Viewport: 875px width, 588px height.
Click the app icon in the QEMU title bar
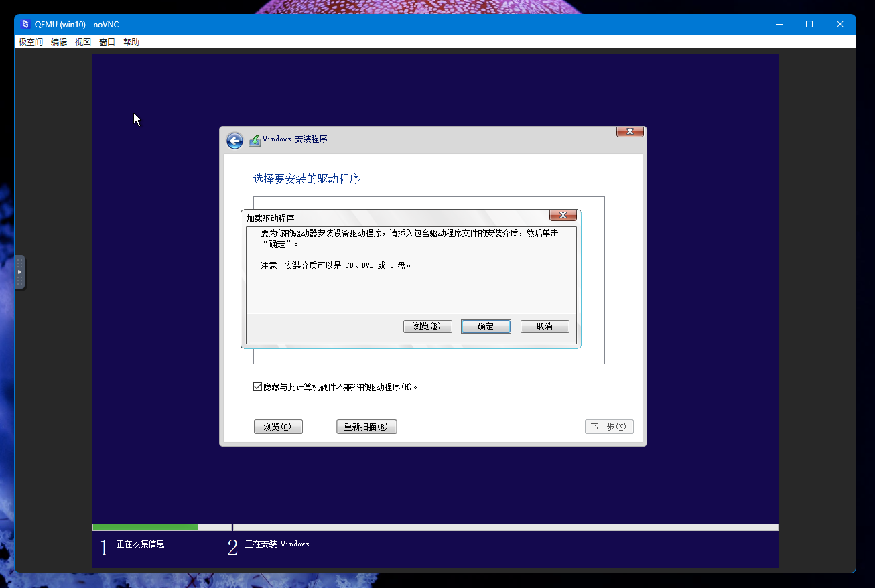pos(24,24)
